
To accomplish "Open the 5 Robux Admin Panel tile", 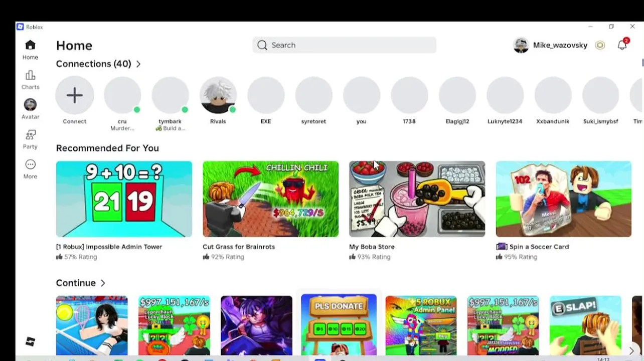I will pyautogui.click(x=421, y=325).
